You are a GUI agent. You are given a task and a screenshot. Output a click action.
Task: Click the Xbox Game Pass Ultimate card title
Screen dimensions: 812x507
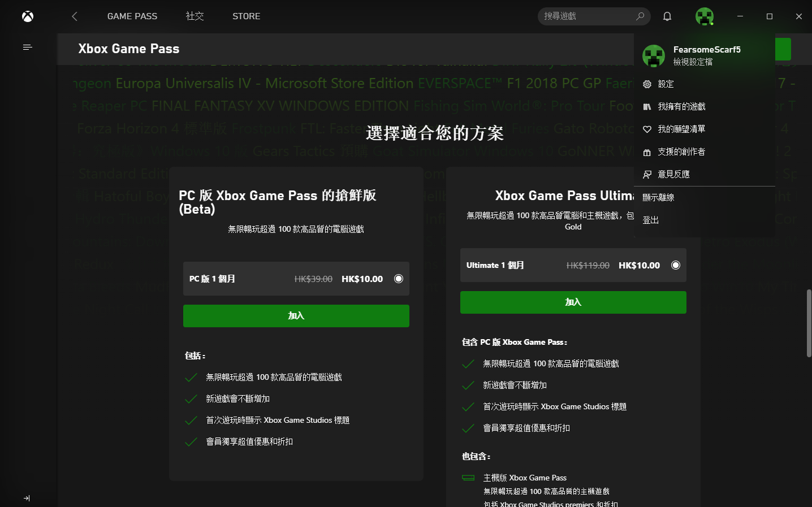tap(564, 196)
